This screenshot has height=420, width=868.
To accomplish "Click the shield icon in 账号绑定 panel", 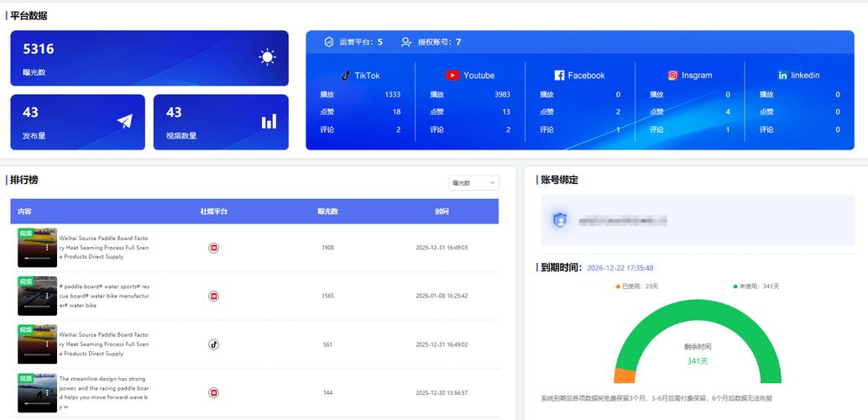I will 560,220.
